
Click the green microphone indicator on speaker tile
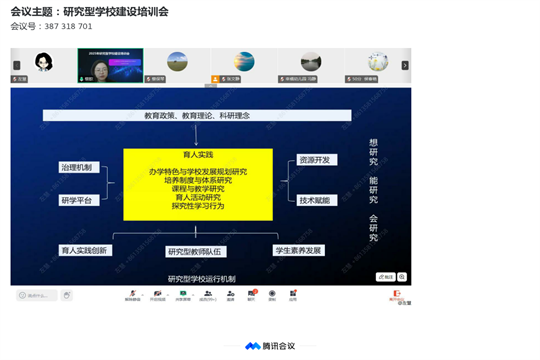click(x=82, y=79)
